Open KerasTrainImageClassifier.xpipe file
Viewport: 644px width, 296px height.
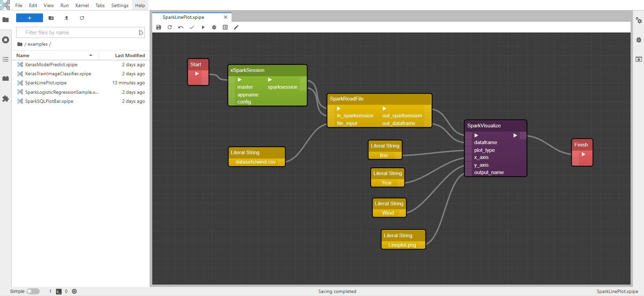coord(58,74)
